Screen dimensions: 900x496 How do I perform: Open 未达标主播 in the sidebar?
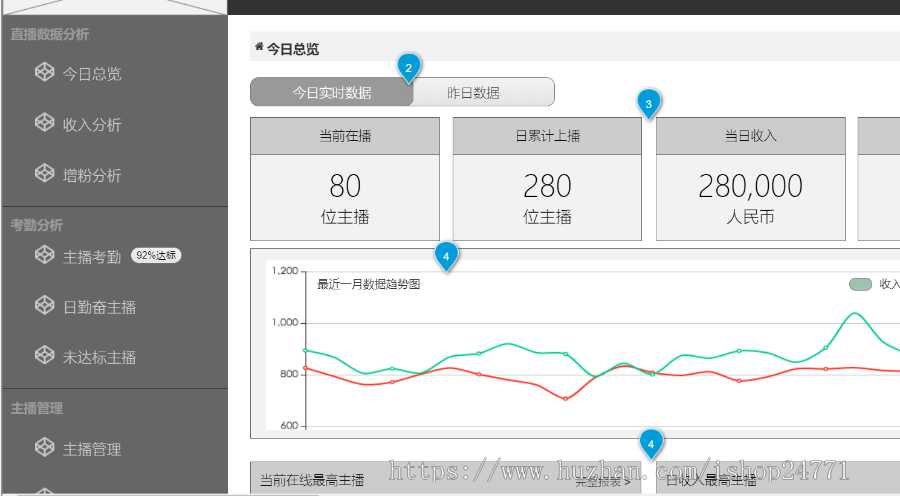coord(99,357)
